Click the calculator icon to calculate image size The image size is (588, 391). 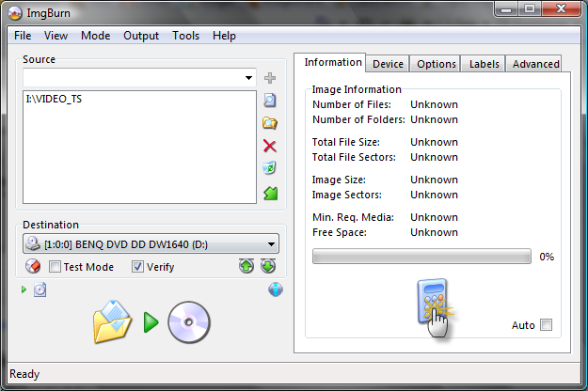tap(435, 308)
